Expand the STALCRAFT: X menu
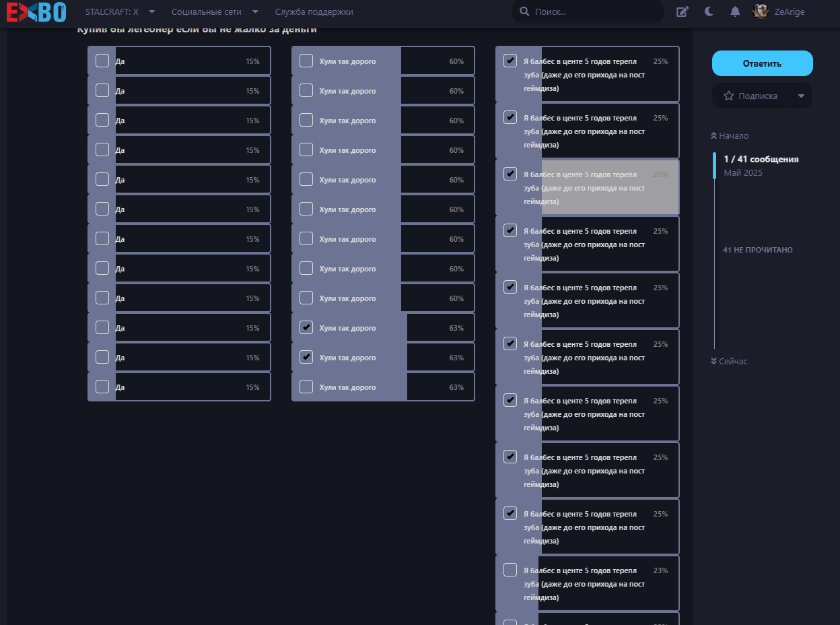This screenshot has height=625, width=840. (x=120, y=12)
